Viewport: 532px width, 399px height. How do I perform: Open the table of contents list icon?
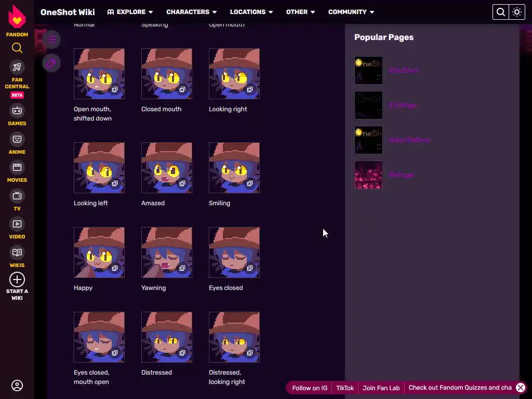[51, 39]
